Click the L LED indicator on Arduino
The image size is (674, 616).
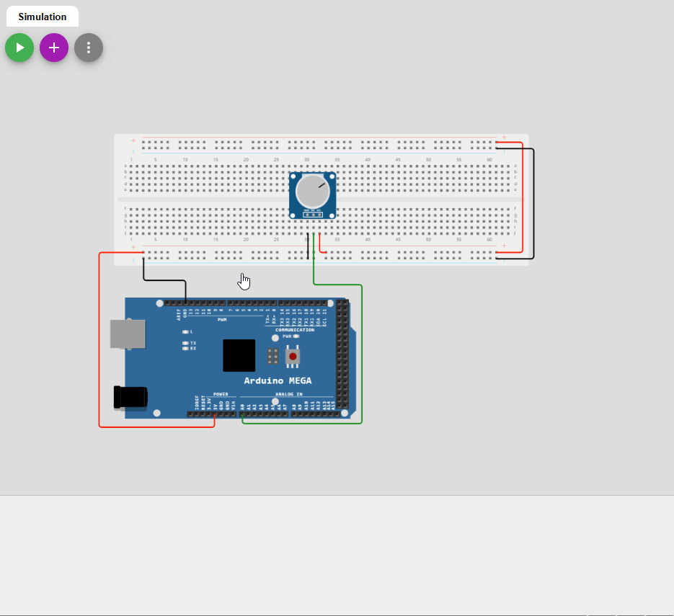tap(186, 331)
